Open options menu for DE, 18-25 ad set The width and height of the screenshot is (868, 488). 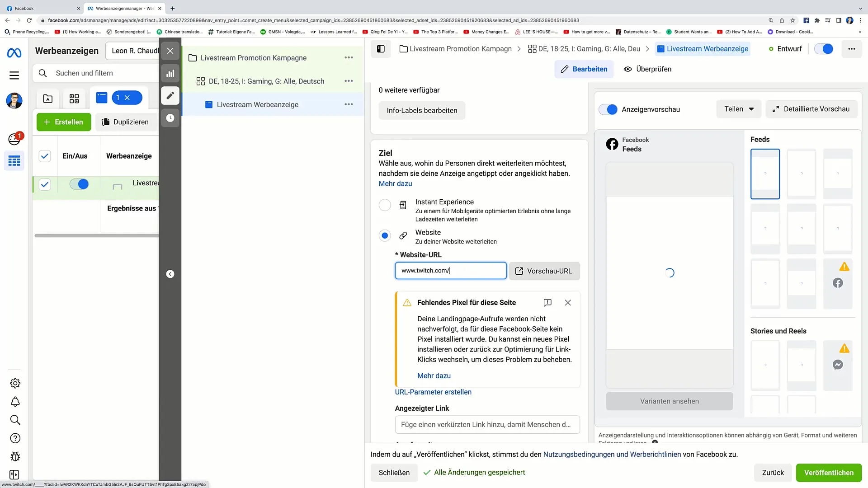point(349,81)
